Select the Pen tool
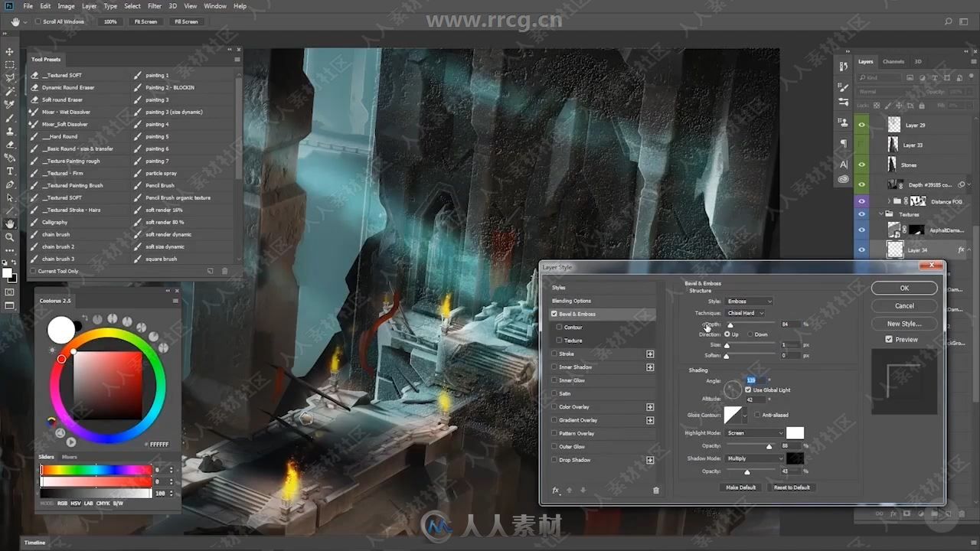The width and height of the screenshot is (980, 551). click(10, 184)
